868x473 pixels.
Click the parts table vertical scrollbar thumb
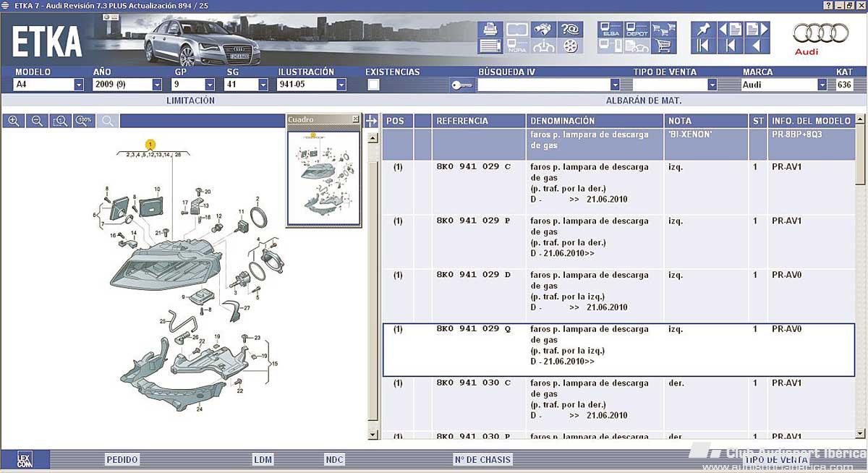[861, 153]
